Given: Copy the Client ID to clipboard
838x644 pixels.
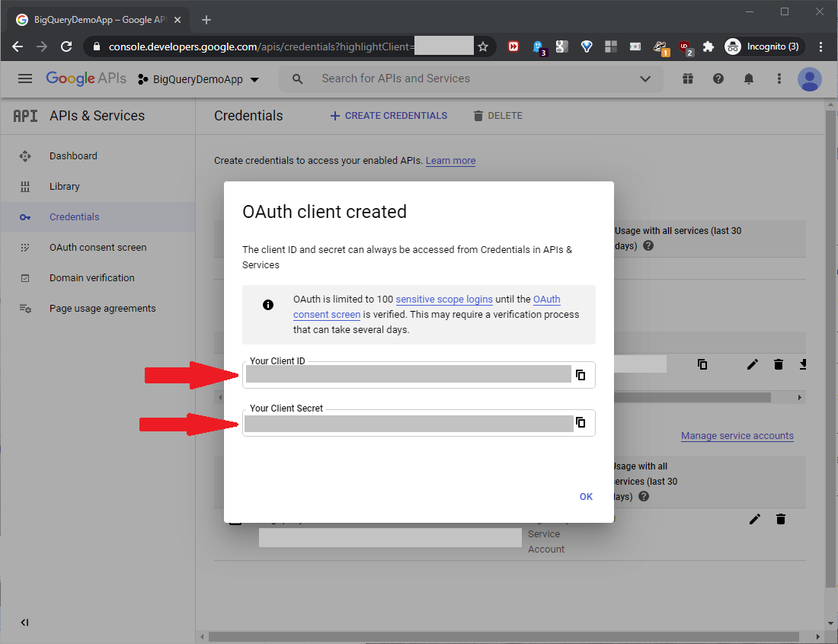Looking at the screenshot, I should coord(581,375).
